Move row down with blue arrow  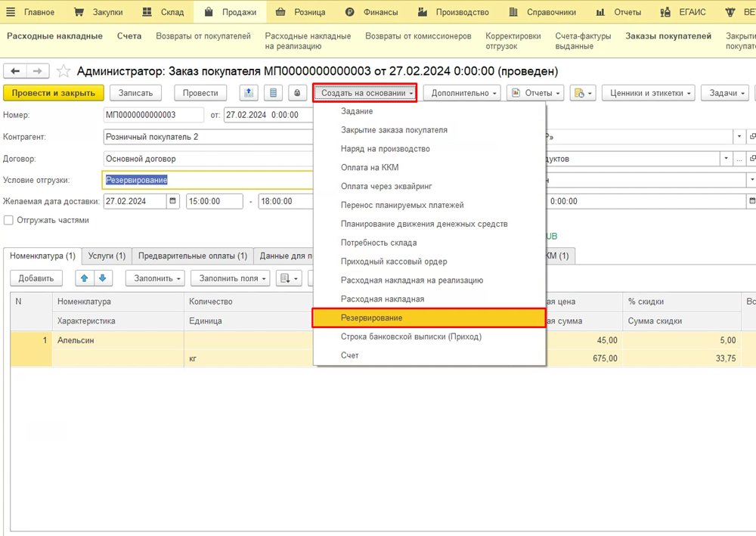102,278
